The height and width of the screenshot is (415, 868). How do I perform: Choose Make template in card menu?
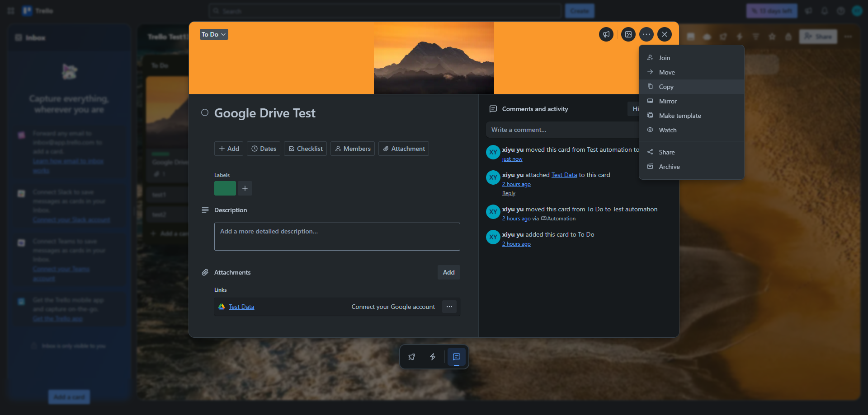pos(692,116)
